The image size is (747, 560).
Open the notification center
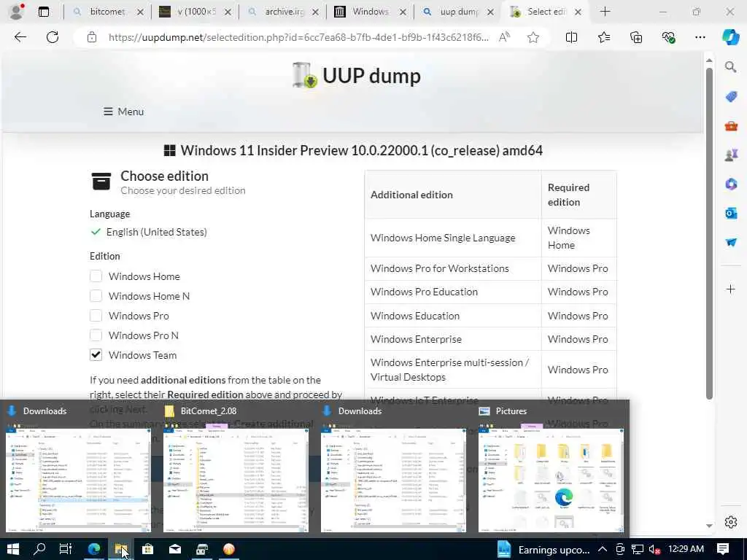coord(723,549)
